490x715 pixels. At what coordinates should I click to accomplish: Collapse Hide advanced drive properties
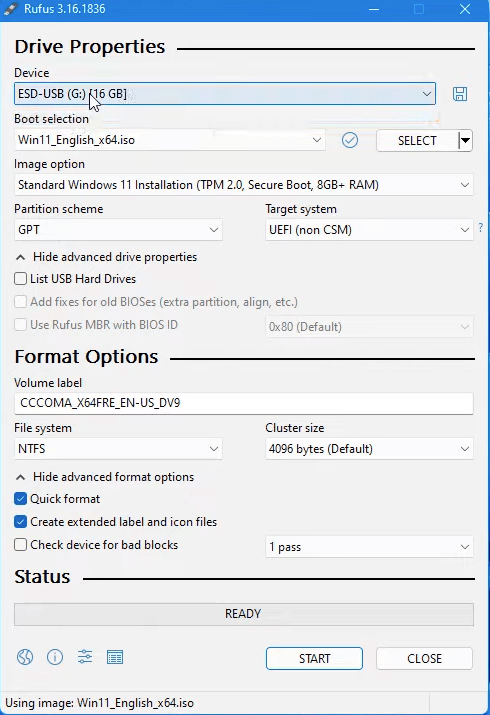[x=106, y=257]
